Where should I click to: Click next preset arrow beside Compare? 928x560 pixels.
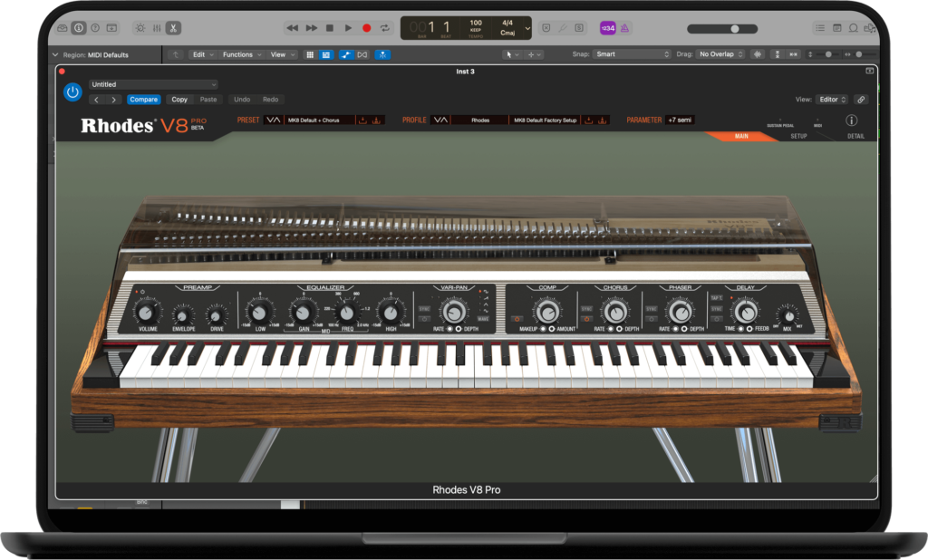click(113, 100)
